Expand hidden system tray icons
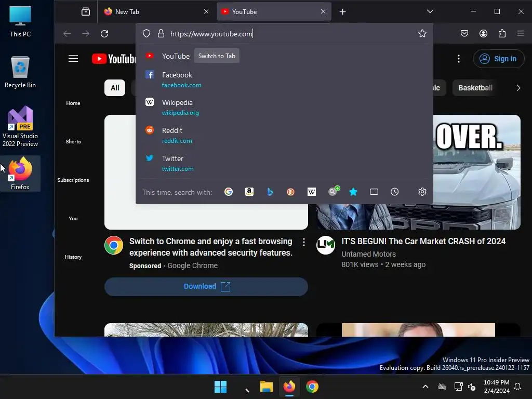The height and width of the screenshot is (399, 532). 425,387
